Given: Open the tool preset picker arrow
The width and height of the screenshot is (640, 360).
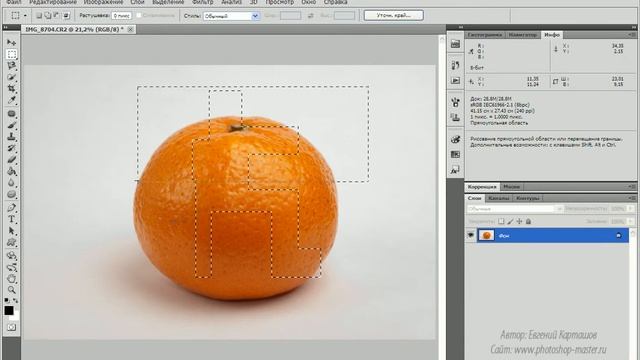Looking at the screenshot, I should (25, 16).
